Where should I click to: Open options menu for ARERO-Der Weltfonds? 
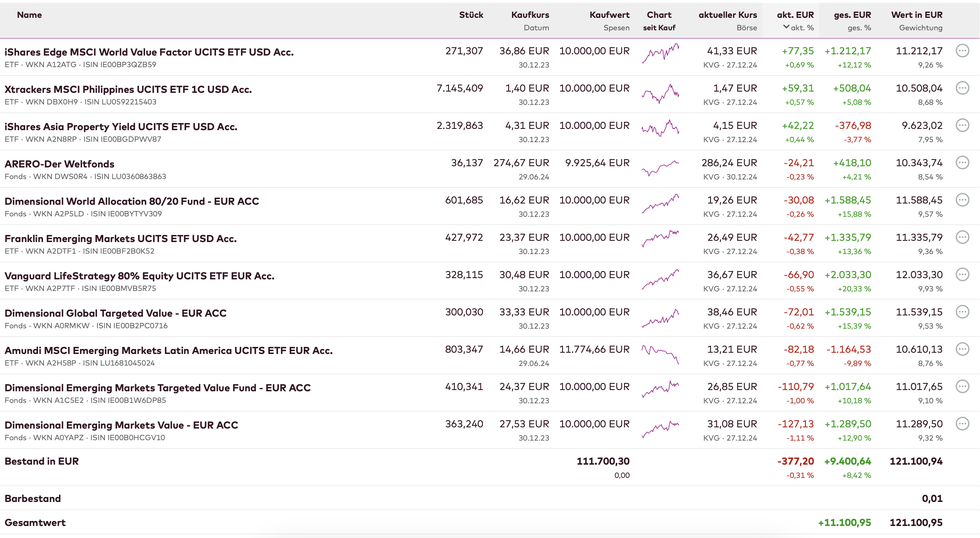962,163
